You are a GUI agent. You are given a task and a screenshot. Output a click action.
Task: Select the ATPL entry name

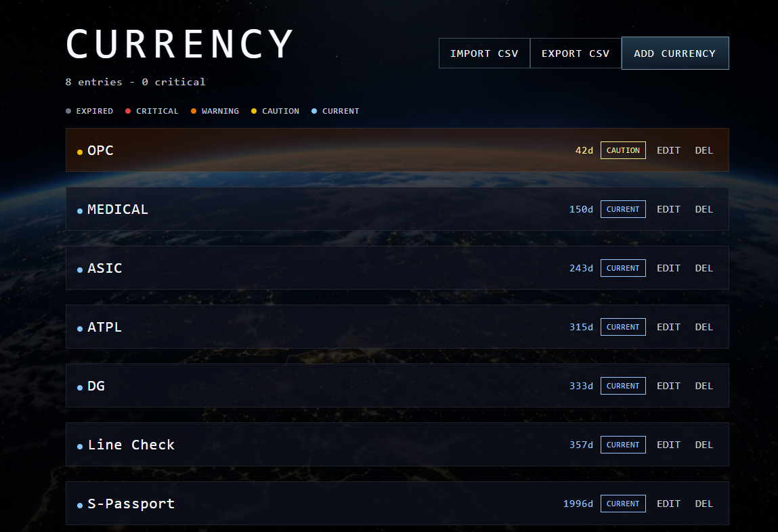coord(105,327)
